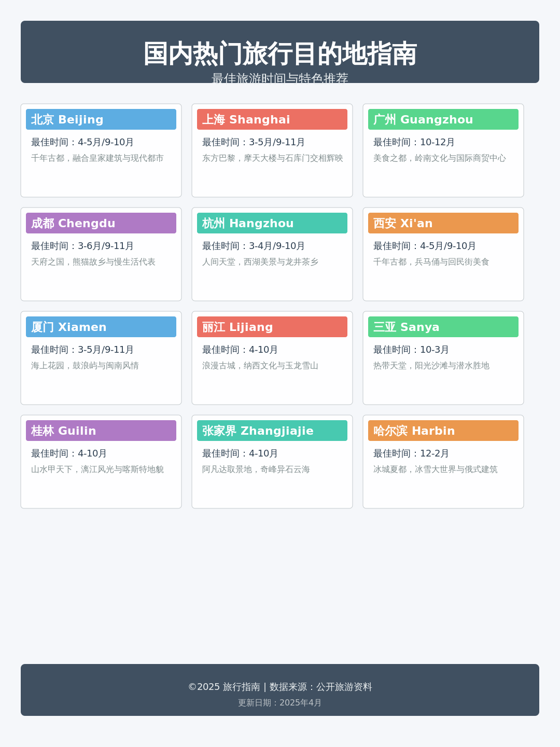Screen dimensions: 560x747
Task: Click the 北京 Beijing card header
Action: click(101, 119)
